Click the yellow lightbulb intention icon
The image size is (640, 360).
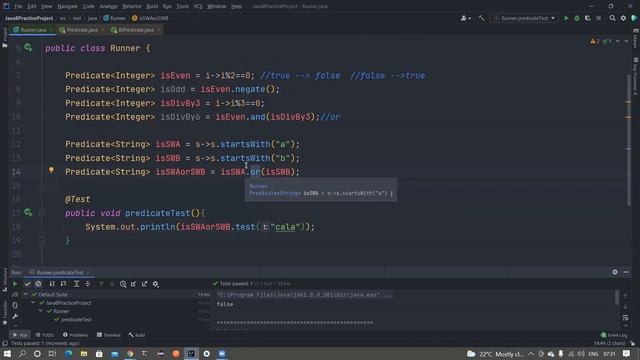(51, 170)
